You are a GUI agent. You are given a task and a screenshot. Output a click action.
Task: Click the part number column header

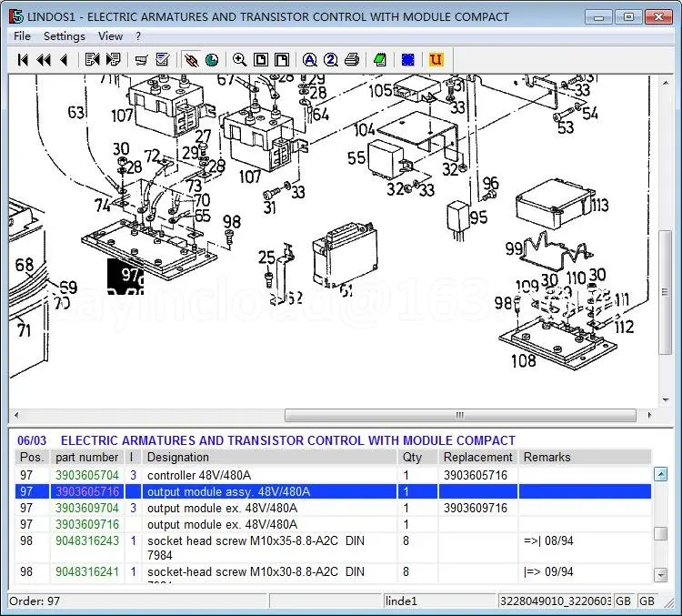point(87,457)
